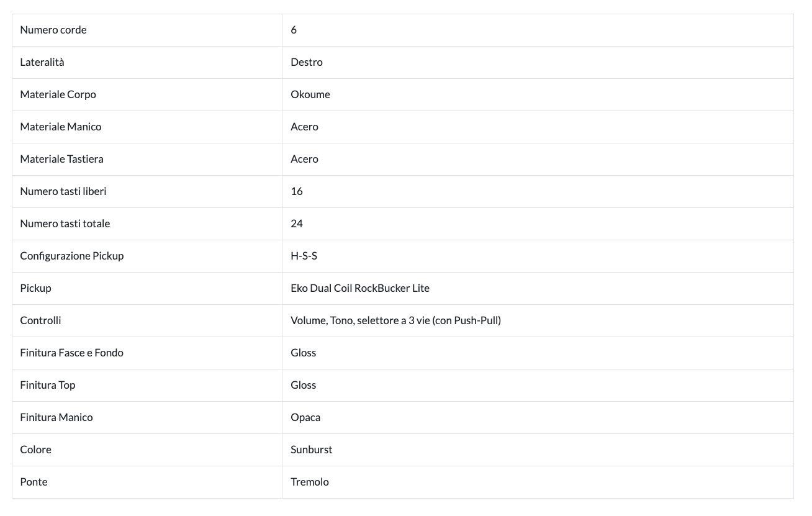Select the 'H-S-S' pickup configuration value

point(304,256)
